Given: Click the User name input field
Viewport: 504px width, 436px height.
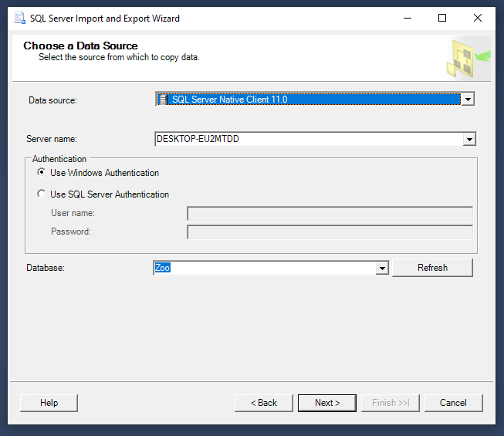Looking at the screenshot, I should coord(330,214).
